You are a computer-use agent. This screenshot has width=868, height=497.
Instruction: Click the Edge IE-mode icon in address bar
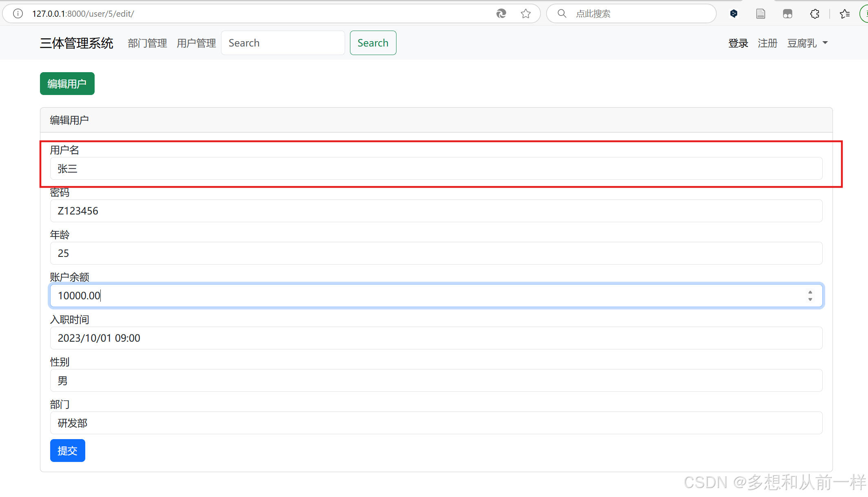pos(501,13)
